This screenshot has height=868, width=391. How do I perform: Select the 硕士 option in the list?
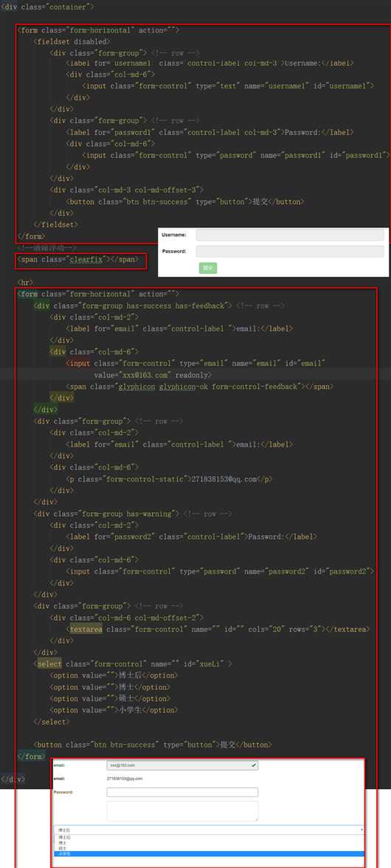(209, 848)
